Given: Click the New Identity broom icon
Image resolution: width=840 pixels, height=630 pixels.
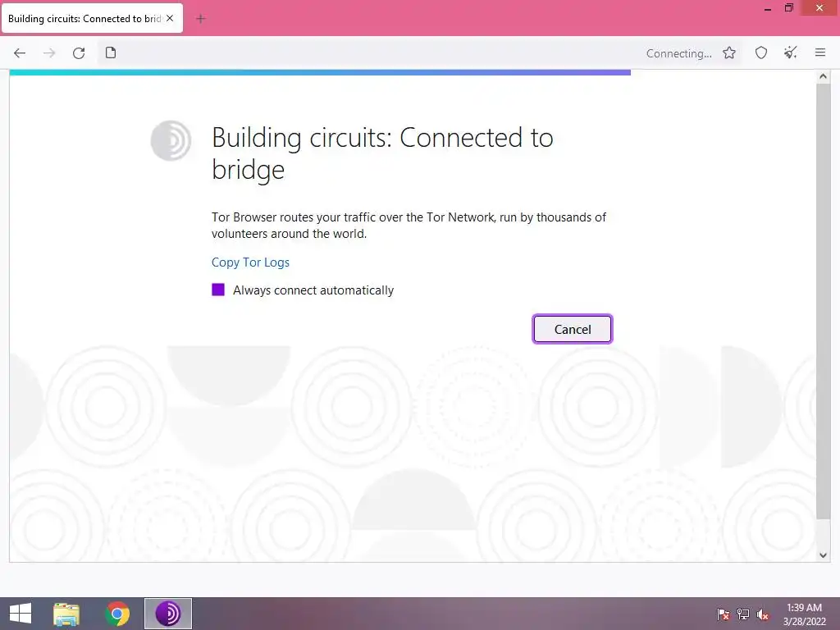Looking at the screenshot, I should [790, 52].
